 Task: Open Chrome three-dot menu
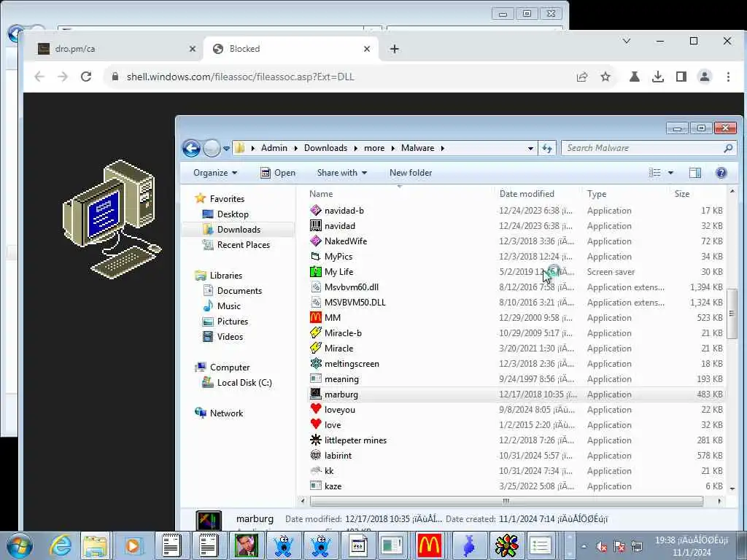tap(728, 77)
